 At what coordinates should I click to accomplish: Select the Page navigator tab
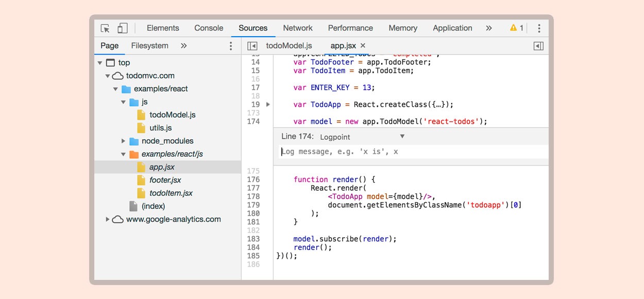(109, 46)
